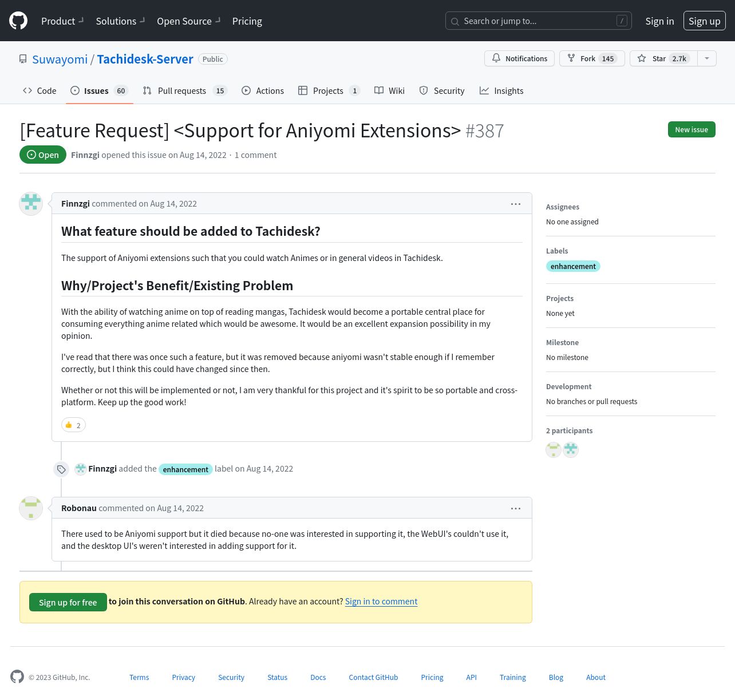Open the Training footer link
The image size is (735, 700).
click(513, 678)
